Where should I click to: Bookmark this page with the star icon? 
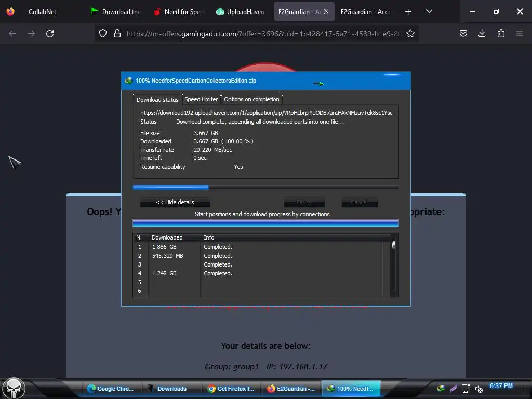(x=410, y=33)
